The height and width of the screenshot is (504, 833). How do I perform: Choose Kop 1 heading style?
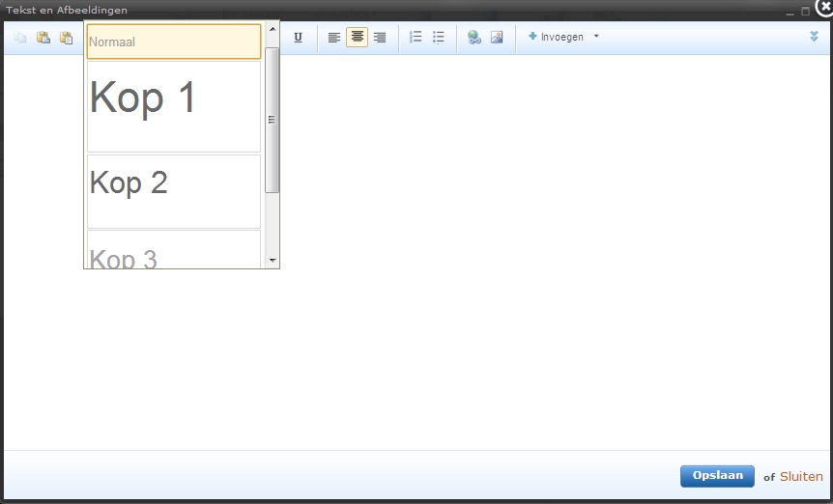pos(174,106)
